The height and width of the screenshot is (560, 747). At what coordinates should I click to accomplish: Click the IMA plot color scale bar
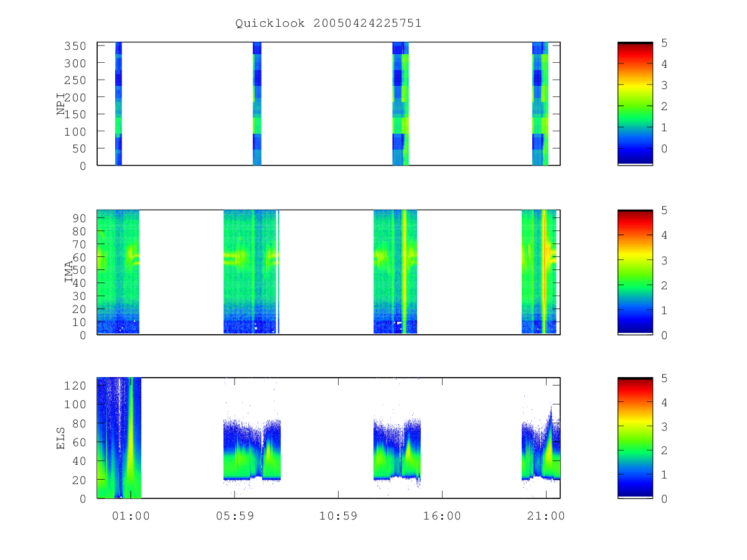[x=635, y=272]
